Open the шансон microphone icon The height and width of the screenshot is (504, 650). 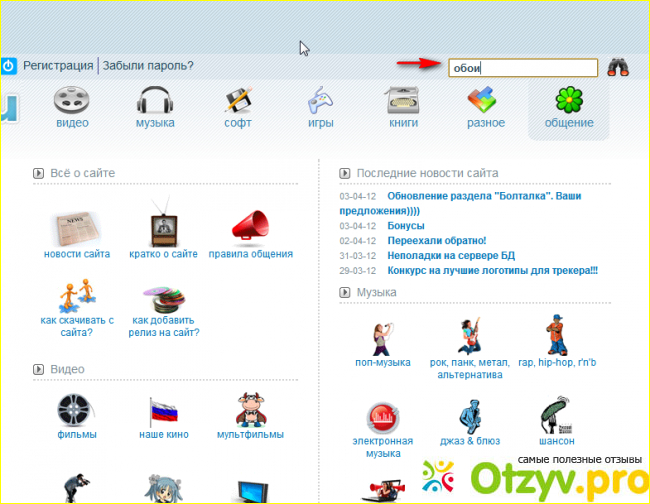[x=555, y=414]
